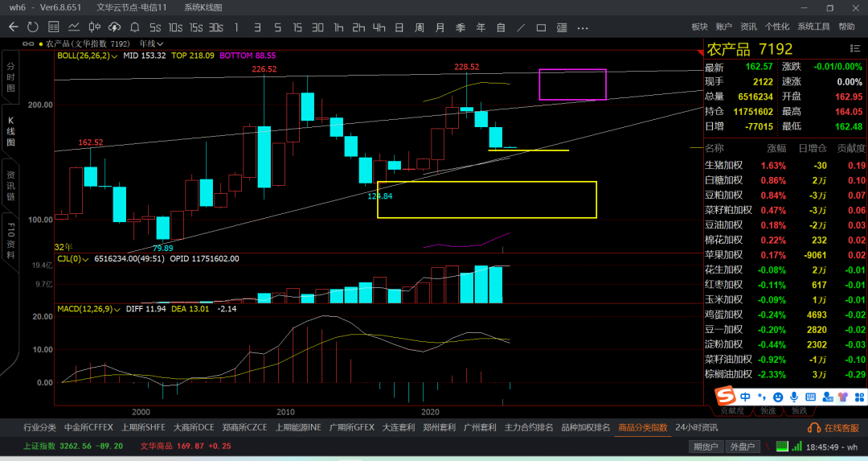868x461 pixels.
Task: Switch to the 周 weekly period
Action: [420, 27]
